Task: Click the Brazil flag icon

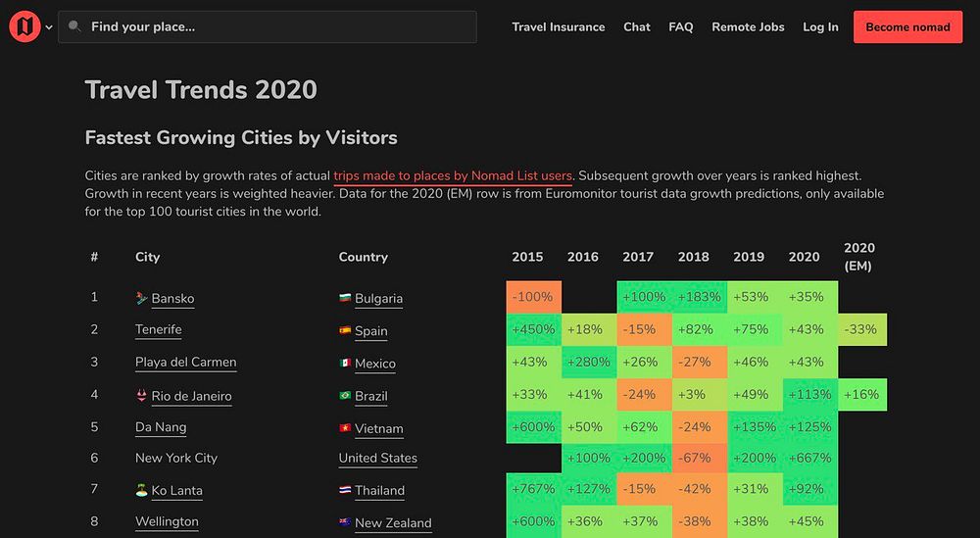Action: [345, 395]
